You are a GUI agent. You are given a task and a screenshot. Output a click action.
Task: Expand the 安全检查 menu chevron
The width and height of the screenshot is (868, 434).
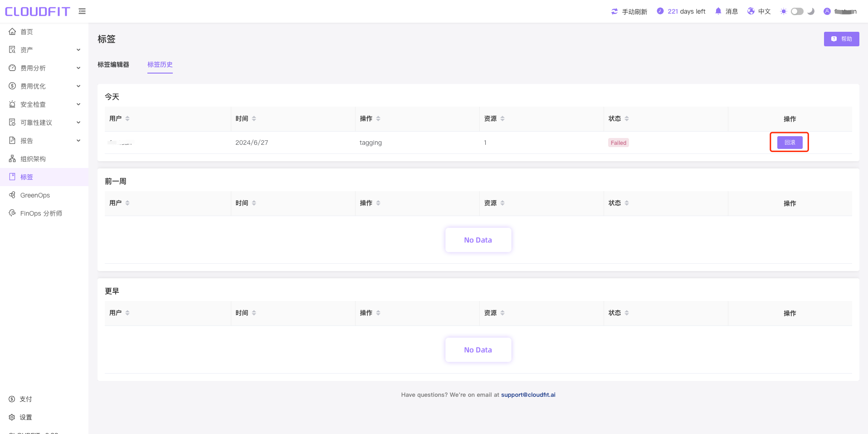click(x=78, y=104)
